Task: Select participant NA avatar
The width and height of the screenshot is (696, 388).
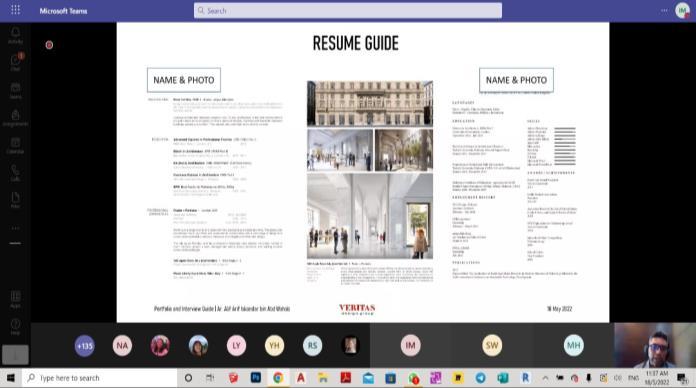Action: pos(122,345)
